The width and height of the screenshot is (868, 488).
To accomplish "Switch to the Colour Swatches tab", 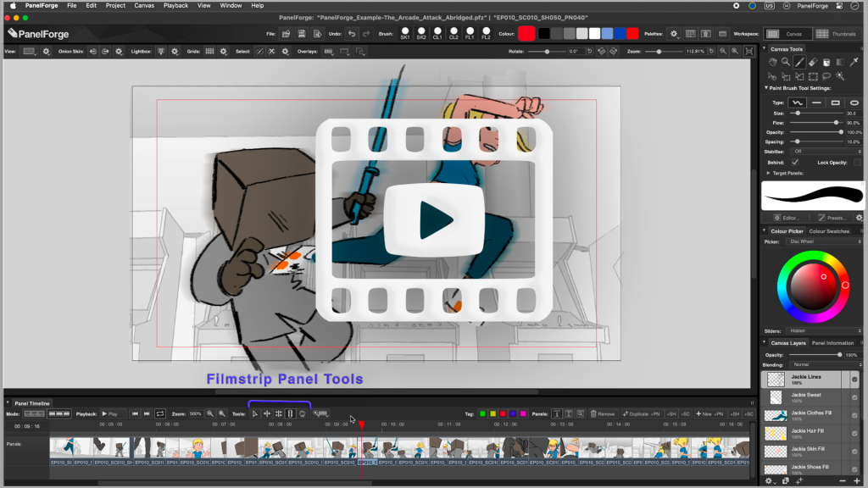I will tap(828, 230).
